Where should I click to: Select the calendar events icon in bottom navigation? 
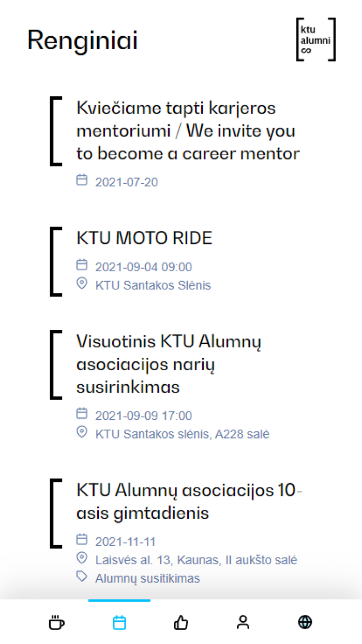click(x=119, y=622)
